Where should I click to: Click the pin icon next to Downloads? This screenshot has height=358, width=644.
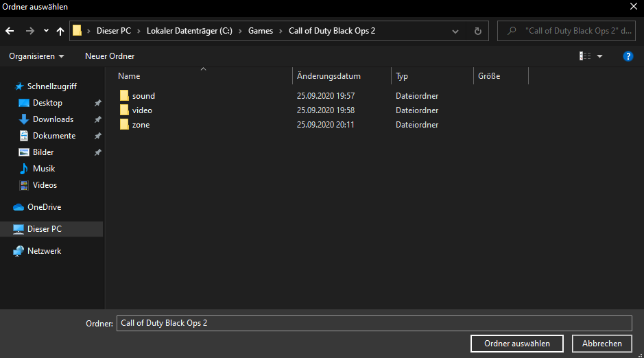[98, 119]
